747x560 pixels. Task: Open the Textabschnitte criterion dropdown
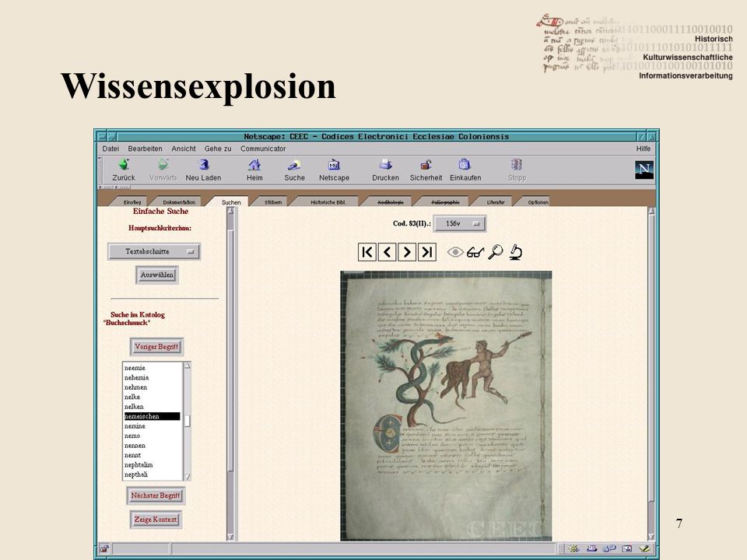154,251
